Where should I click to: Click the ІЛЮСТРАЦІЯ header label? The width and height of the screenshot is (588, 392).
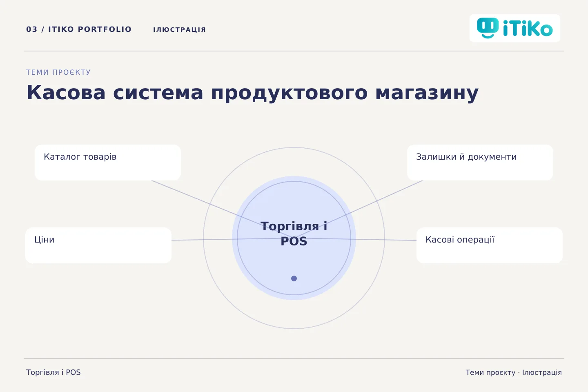pyautogui.click(x=180, y=30)
